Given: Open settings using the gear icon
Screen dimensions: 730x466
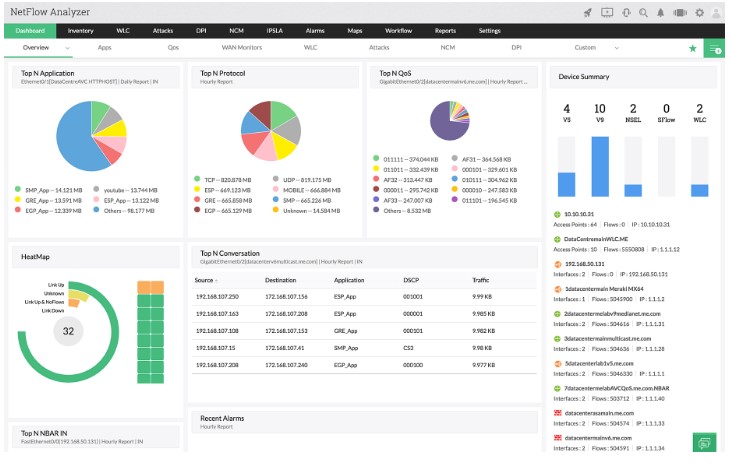Looking at the screenshot, I should click(x=699, y=12).
